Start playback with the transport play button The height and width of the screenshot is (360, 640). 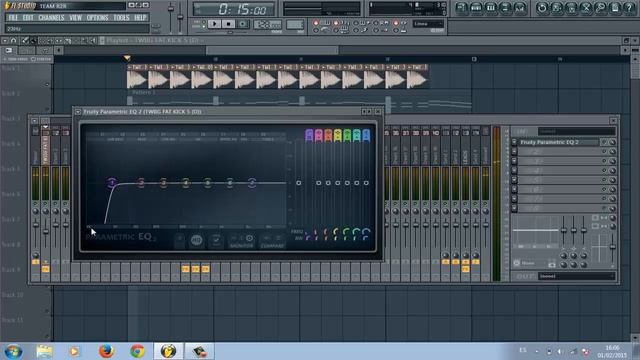tap(214, 24)
